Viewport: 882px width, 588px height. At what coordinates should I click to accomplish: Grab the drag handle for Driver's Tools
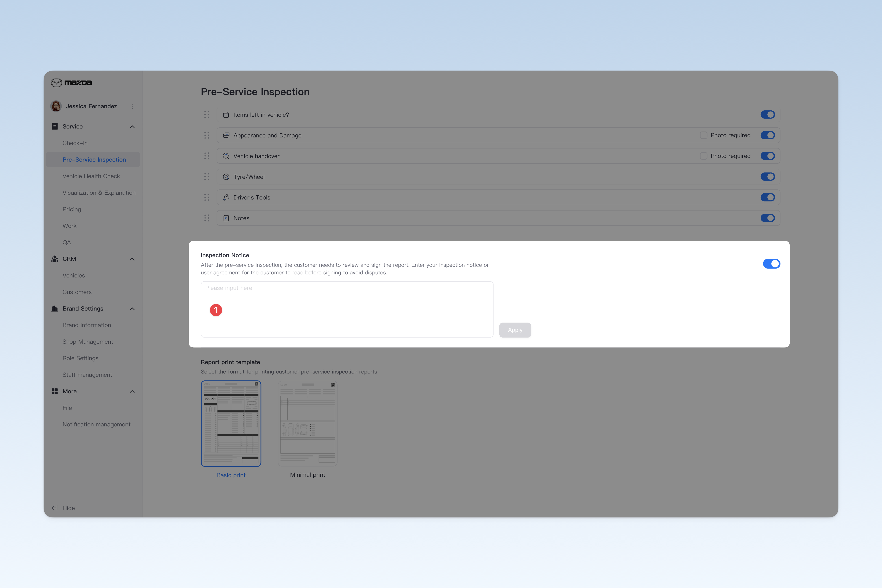click(x=207, y=197)
